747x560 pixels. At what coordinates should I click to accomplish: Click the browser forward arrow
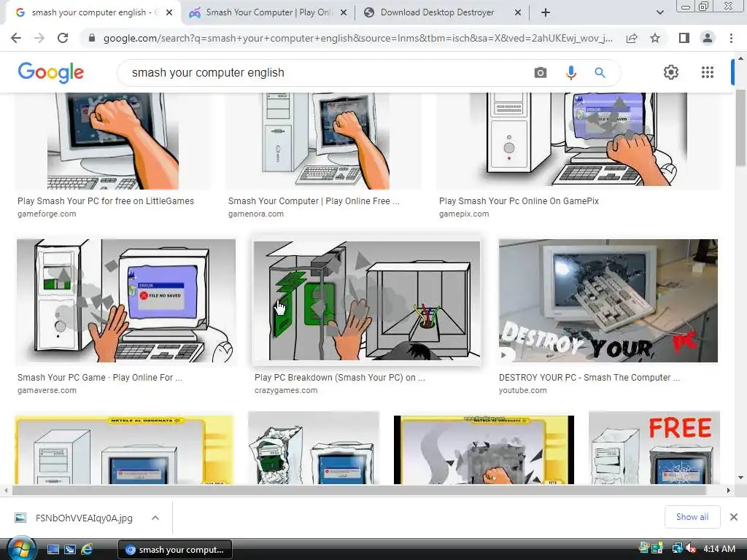pyautogui.click(x=39, y=38)
